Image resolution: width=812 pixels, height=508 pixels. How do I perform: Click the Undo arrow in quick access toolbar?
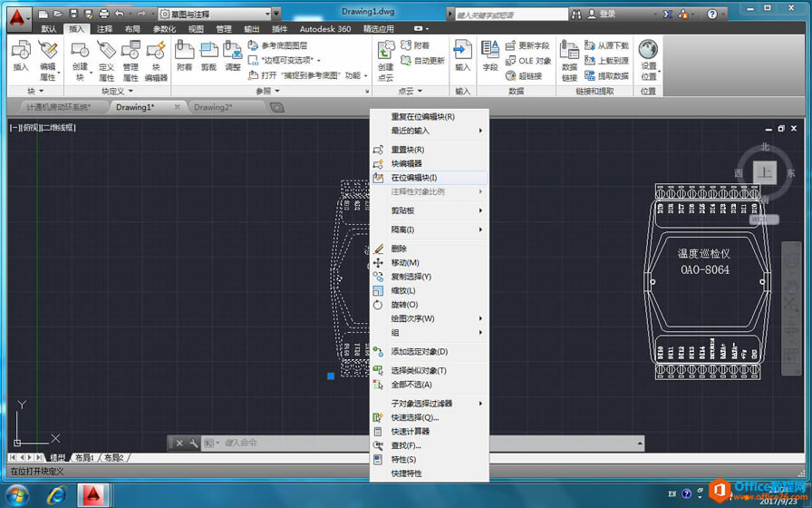point(119,14)
